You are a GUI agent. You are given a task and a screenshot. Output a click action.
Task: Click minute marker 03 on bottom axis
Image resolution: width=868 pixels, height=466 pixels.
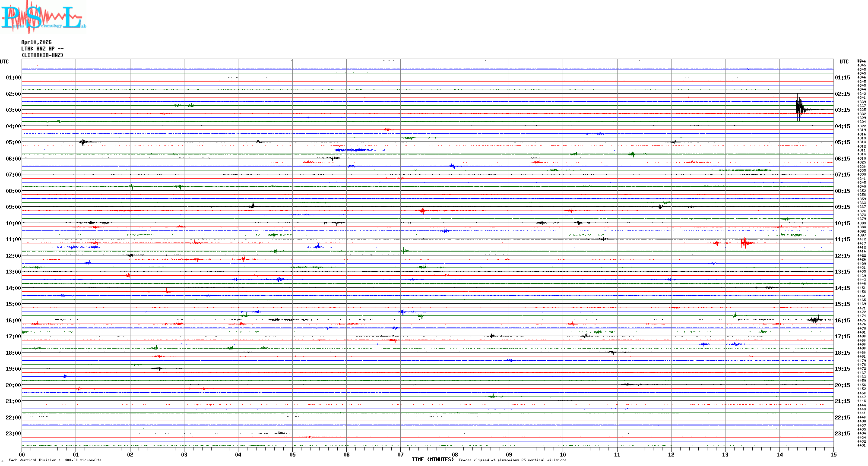point(184,454)
